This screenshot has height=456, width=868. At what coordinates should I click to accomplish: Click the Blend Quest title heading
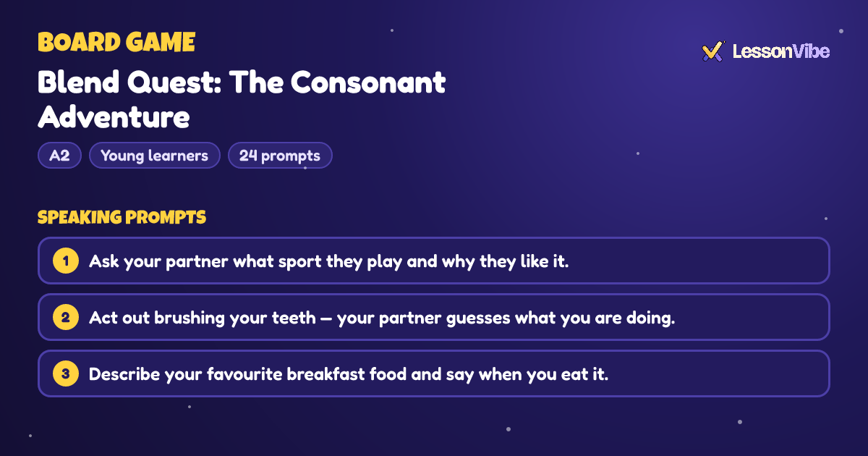[x=242, y=100]
